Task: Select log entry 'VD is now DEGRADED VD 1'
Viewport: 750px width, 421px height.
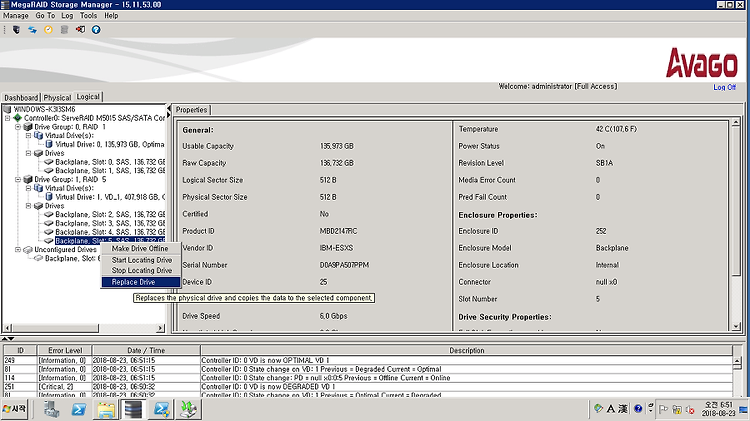Action: click(x=368, y=387)
